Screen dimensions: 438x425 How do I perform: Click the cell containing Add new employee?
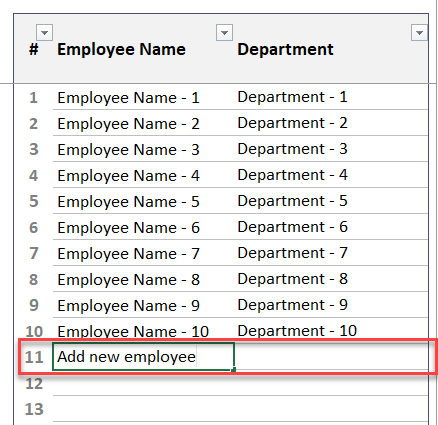tap(144, 357)
